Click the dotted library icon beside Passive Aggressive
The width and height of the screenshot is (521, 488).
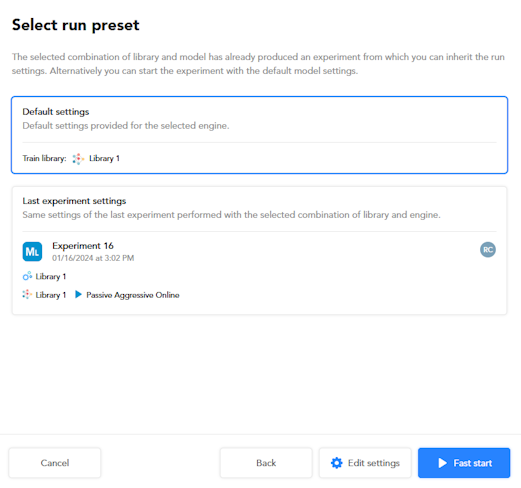pyautogui.click(x=27, y=294)
